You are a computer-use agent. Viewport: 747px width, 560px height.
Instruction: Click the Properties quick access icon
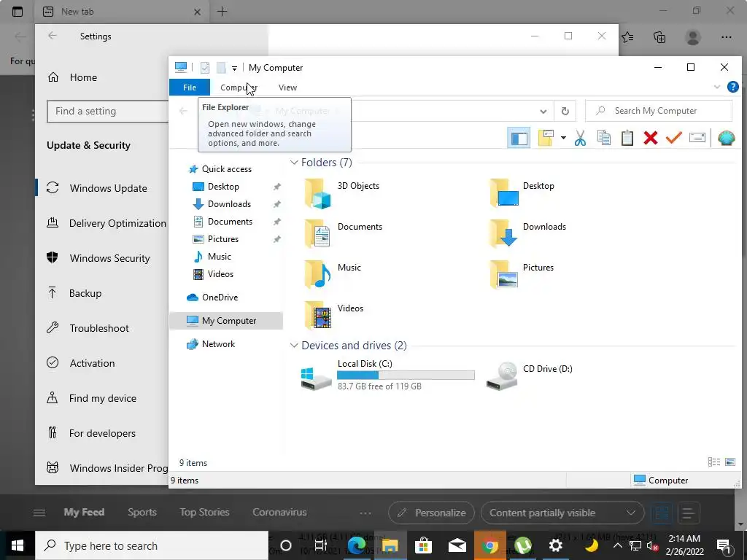click(x=205, y=68)
